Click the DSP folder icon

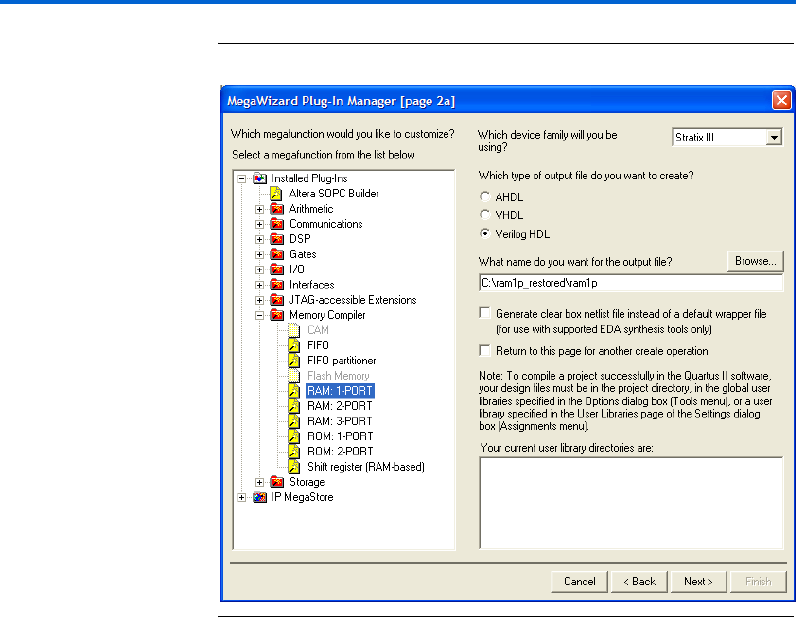[x=277, y=239]
